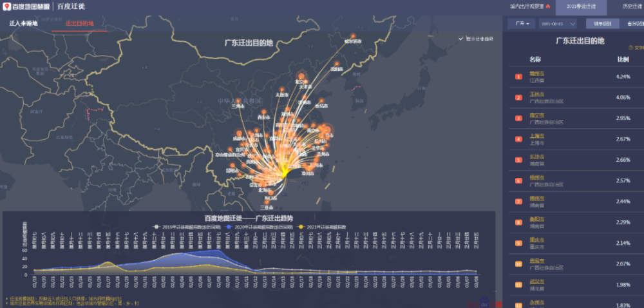Open the 城内出行观察室 tab
The width and height of the screenshot is (644, 308).
tap(530, 6)
